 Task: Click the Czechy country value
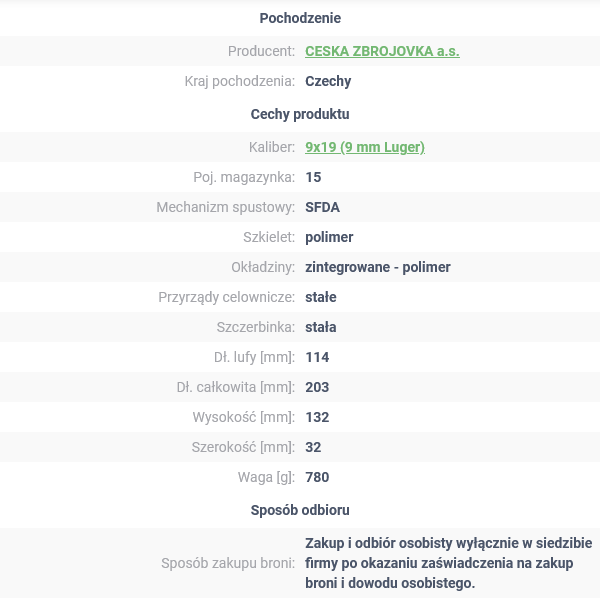(328, 81)
